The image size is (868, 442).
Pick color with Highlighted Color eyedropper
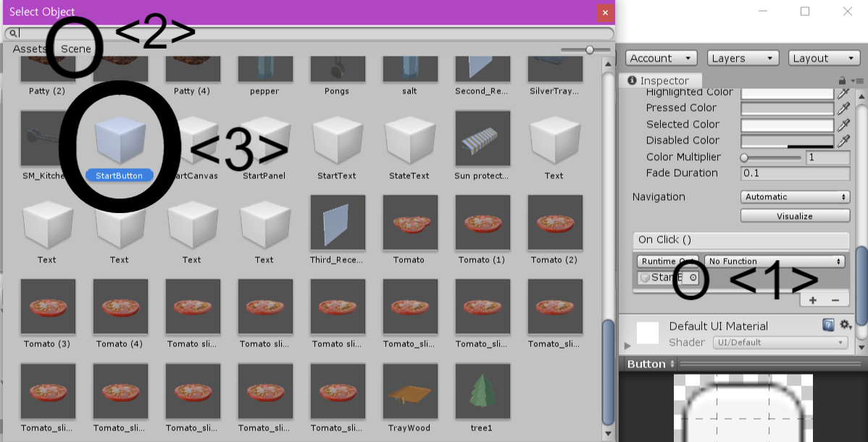coord(843,94)
